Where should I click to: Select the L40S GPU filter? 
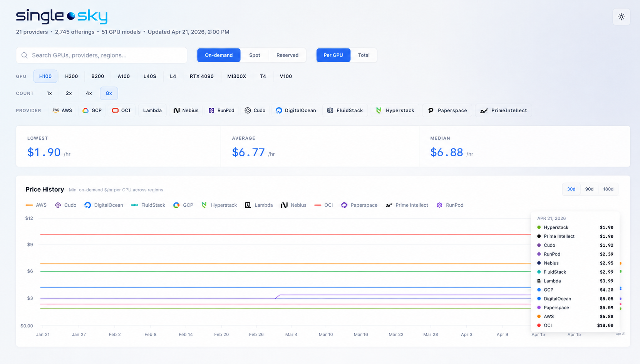(x=150, y=76)
